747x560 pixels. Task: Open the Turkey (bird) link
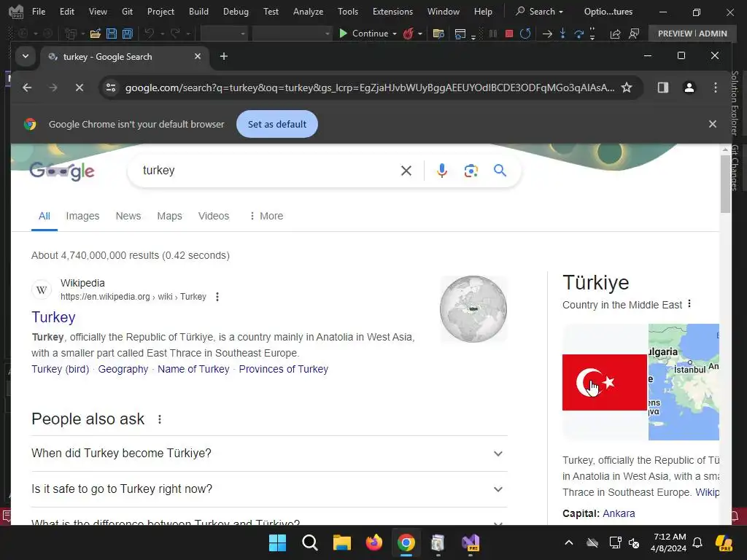[x=60, y=369]
